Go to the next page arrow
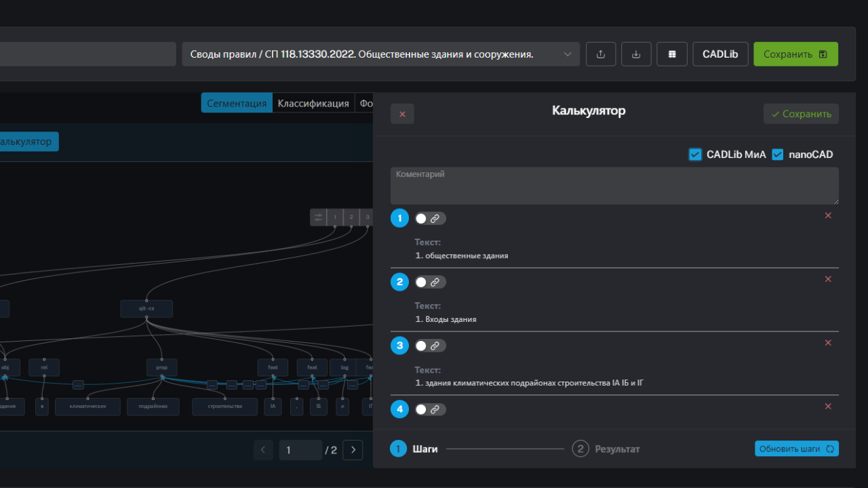The width and height of the screenshot is (868, 488). tap(353, 450)
